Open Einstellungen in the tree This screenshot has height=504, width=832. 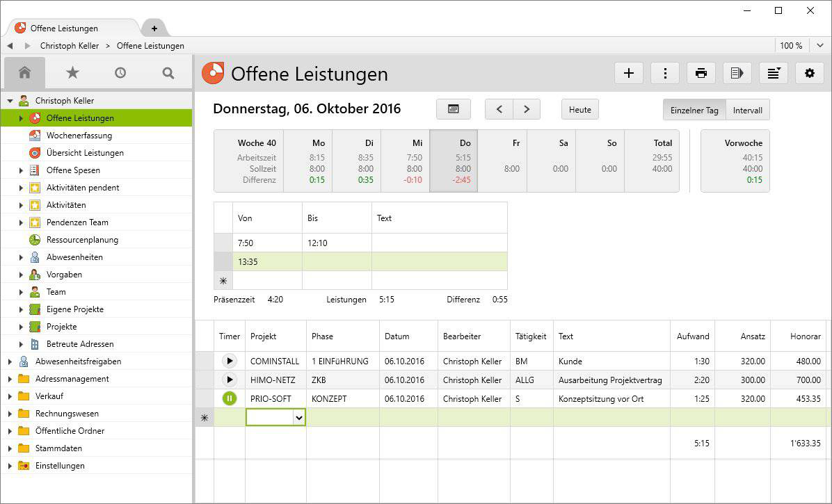tap(60, 466)
